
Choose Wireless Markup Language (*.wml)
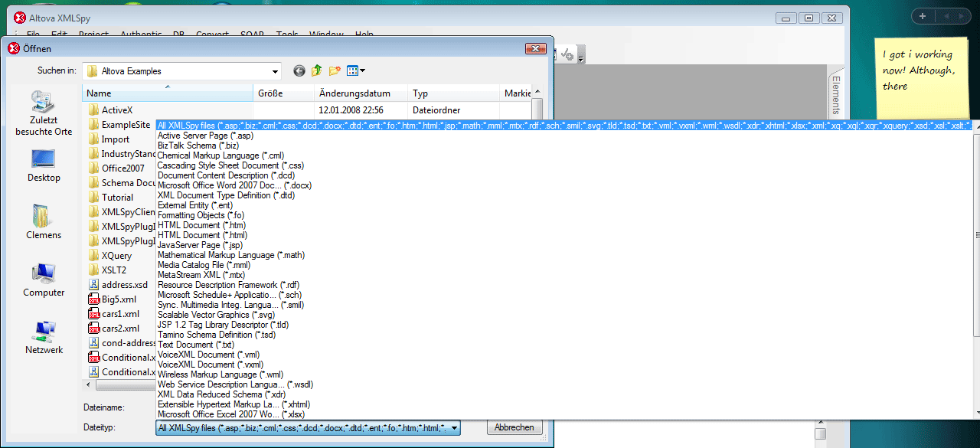pos(220,374)
